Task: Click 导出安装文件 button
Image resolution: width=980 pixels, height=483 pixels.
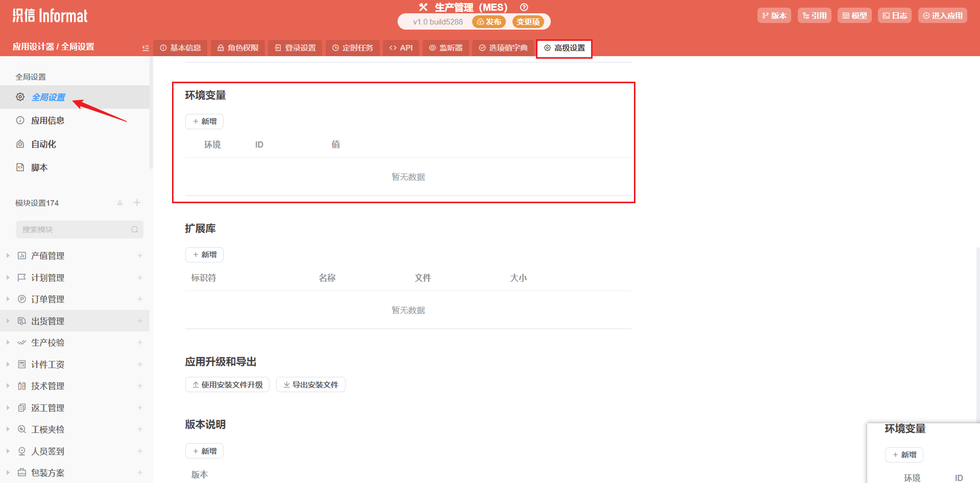Action: pyautogui.click(x=310, y=384)
